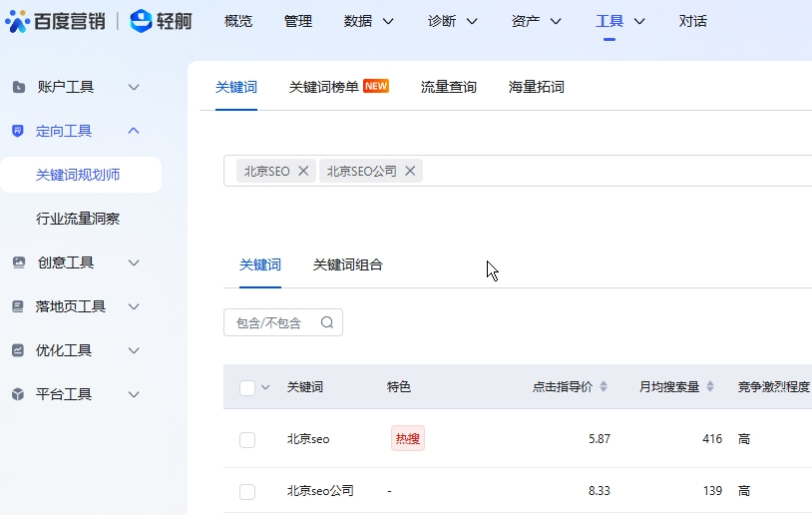812x515 pixels.
Task: Click the 创意工具 sidebar icon
Action: (18, 262)
